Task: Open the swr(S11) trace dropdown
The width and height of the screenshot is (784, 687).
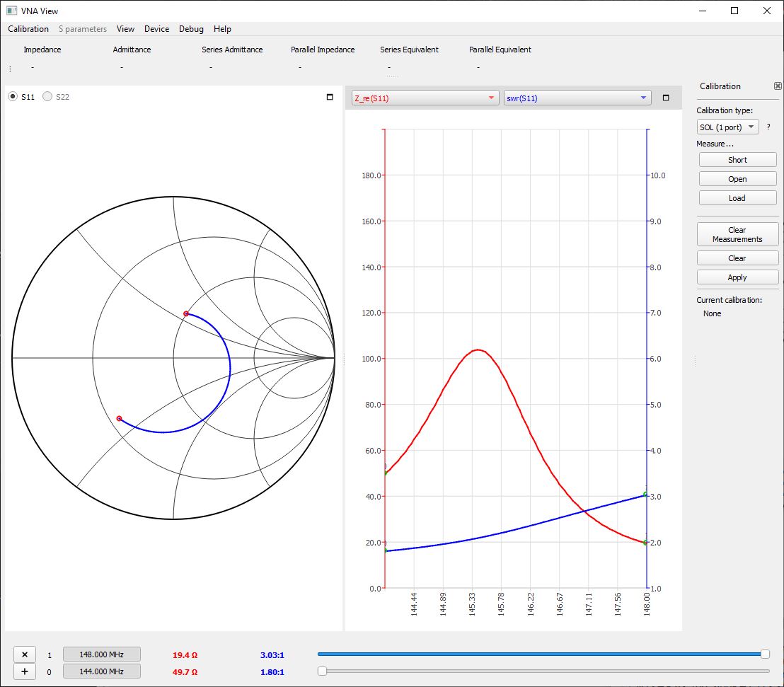Action: [x=577, y=98]
